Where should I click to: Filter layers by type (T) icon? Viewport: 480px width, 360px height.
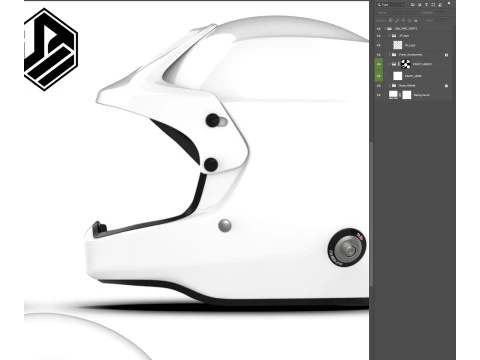point(426,5)
